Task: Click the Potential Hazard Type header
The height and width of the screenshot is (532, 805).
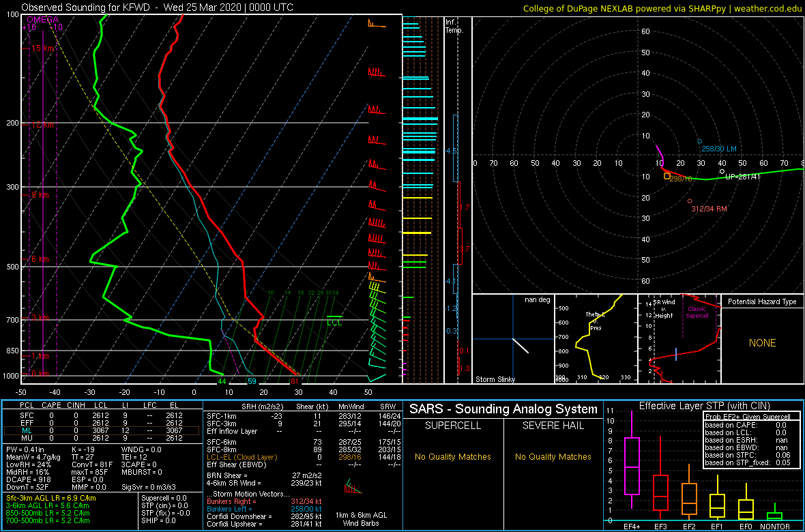Action: coord(762,302)
